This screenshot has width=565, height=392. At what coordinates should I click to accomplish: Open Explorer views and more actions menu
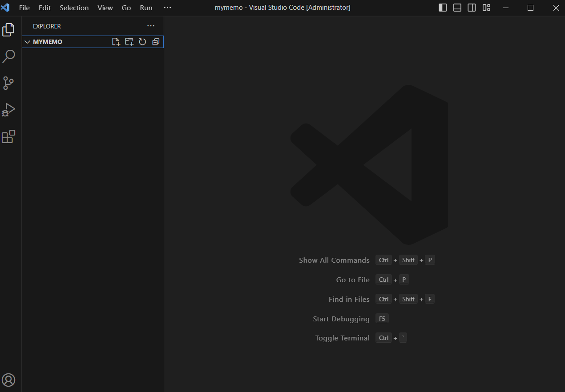(151, 26)
